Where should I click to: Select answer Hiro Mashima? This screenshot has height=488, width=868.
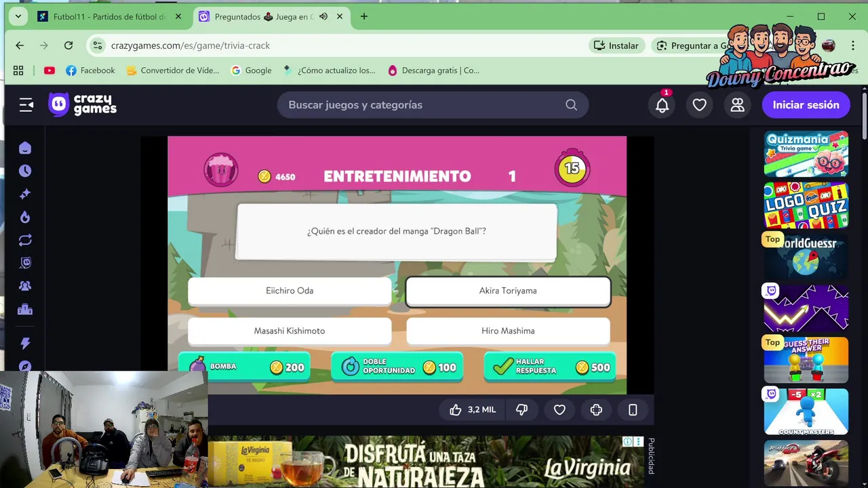pyautogui.click(x=508, y=331)
